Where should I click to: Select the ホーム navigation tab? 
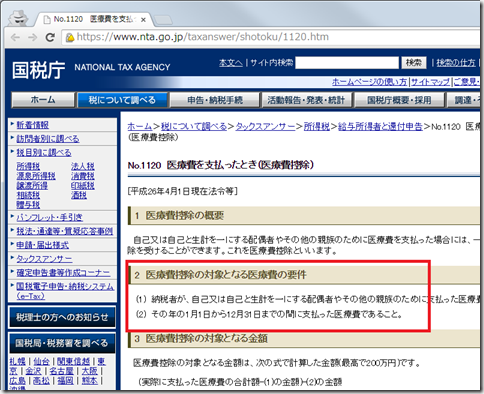[43, 100]
